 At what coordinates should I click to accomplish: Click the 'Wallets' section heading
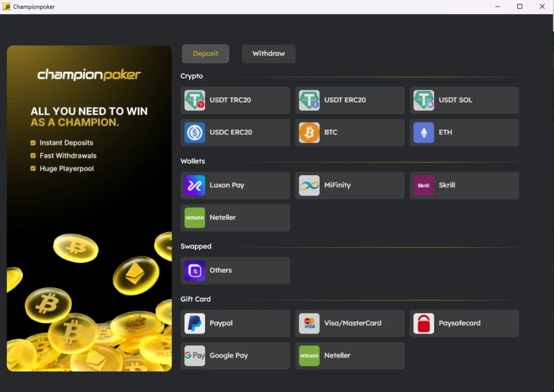tap(193, 161)
